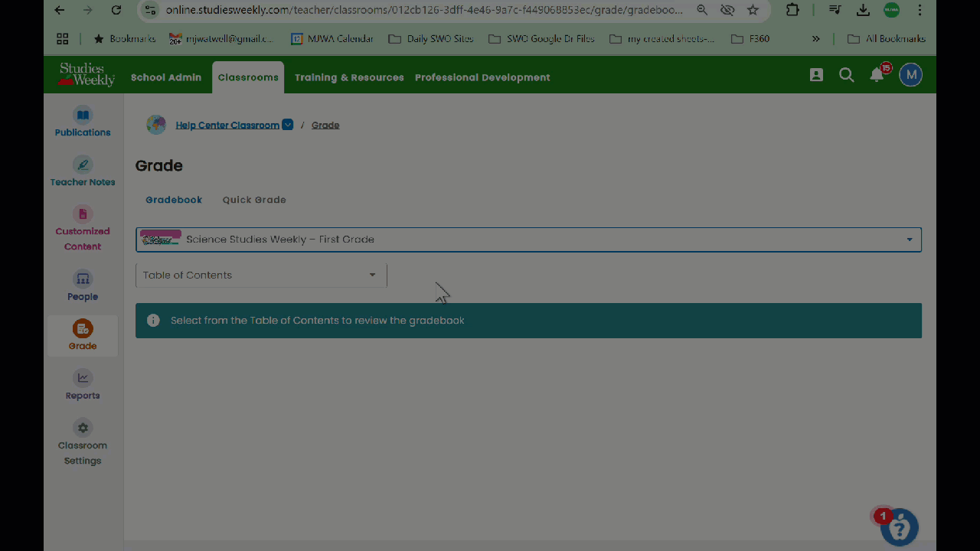Open the apps grid icon in bookmarks bar
This screenshot has width=980, height=551.
(x=63, y=38)
